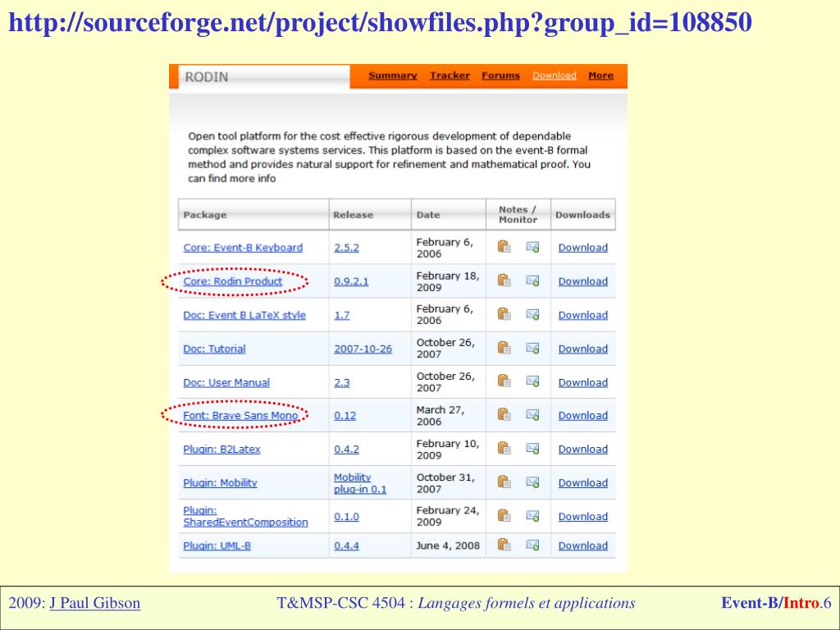This screenshot has height=630, width=840.
Task: Click monitor envelope icon for Doc: Tutorial
Action: [532, 348]
